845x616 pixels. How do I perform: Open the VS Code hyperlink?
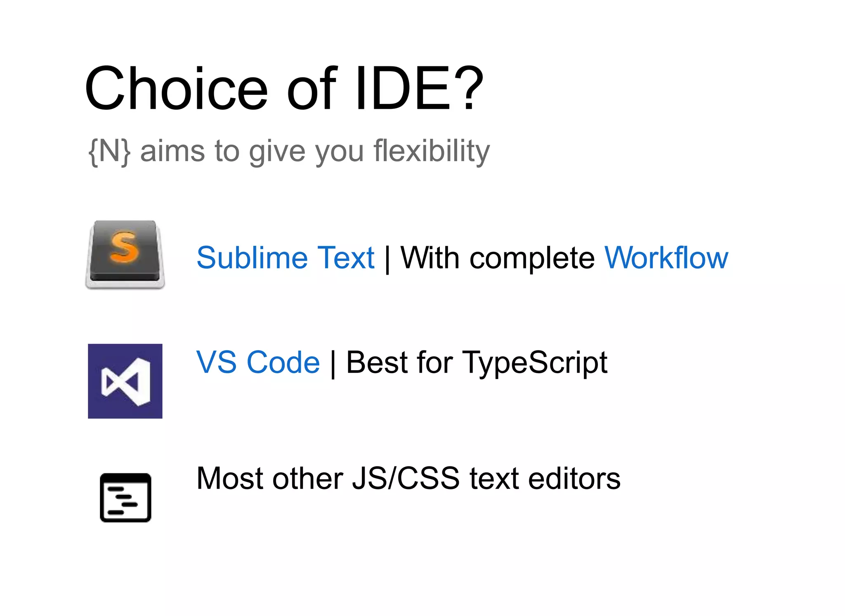click(x=258, y=362)
